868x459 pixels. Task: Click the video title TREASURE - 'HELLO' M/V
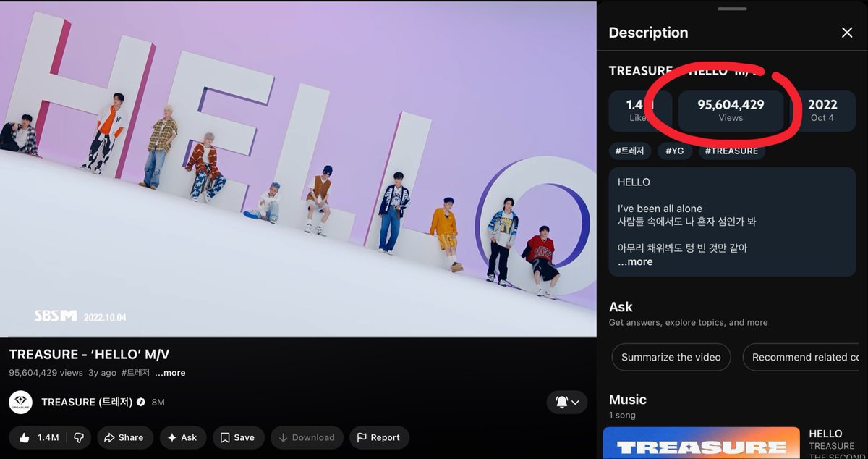click(90, 354)
